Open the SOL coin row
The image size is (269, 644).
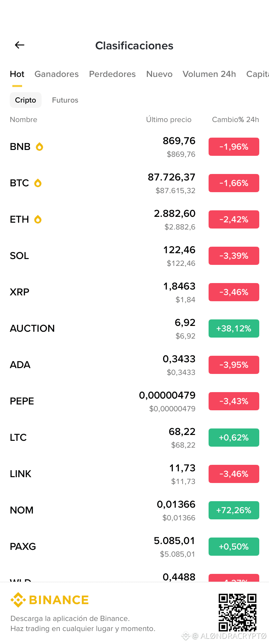(x=134, y=256)
